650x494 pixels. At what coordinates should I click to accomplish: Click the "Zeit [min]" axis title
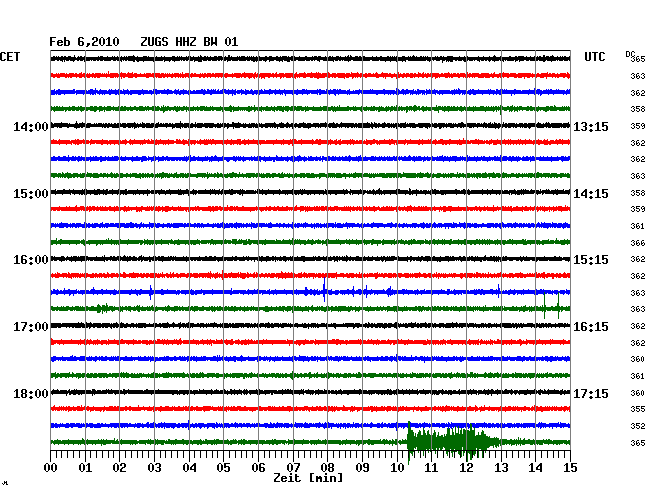point(308,478)
